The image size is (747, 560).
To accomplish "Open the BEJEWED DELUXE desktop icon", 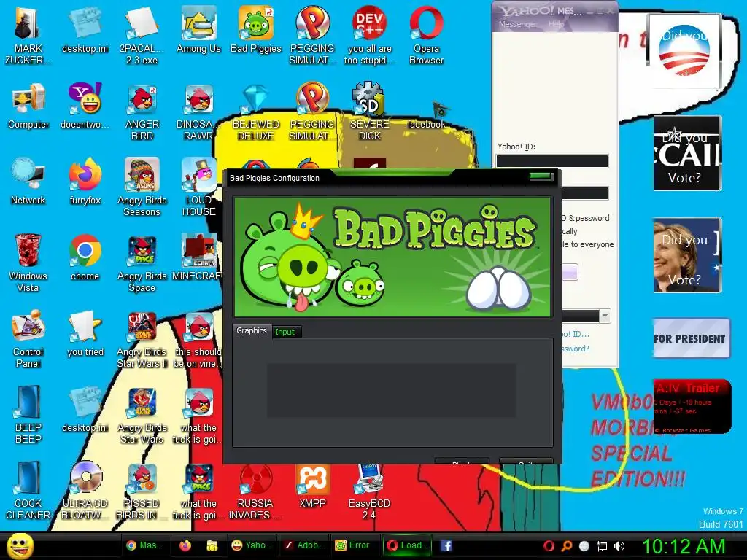I will pos(256,112).
